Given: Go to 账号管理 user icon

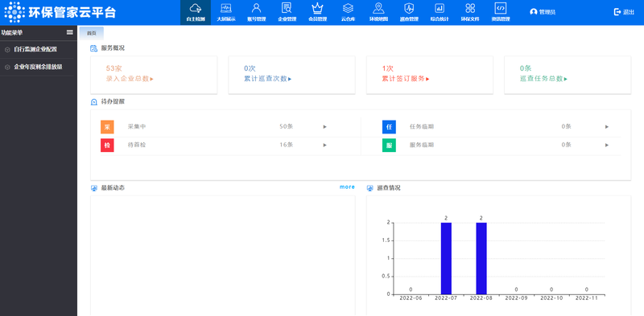Looking at the screenshot, I should click(256, 8).
